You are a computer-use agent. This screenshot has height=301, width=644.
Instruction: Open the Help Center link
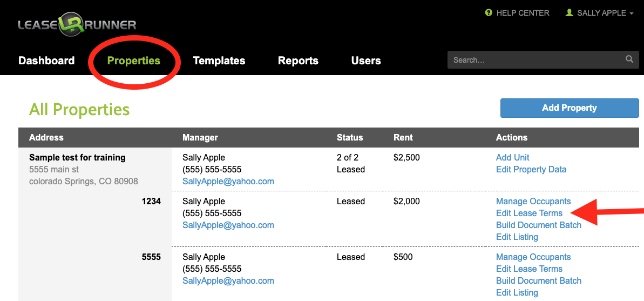click(x=522, y=13)
